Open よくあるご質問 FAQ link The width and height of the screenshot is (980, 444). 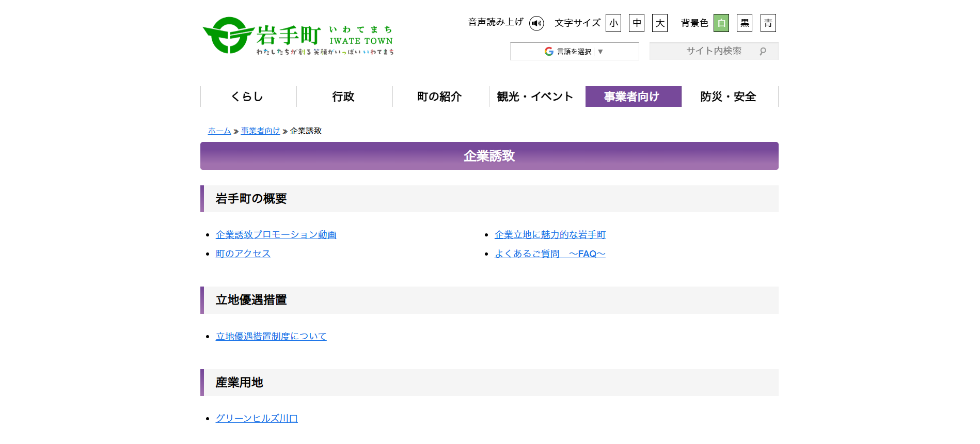point(550,254)
